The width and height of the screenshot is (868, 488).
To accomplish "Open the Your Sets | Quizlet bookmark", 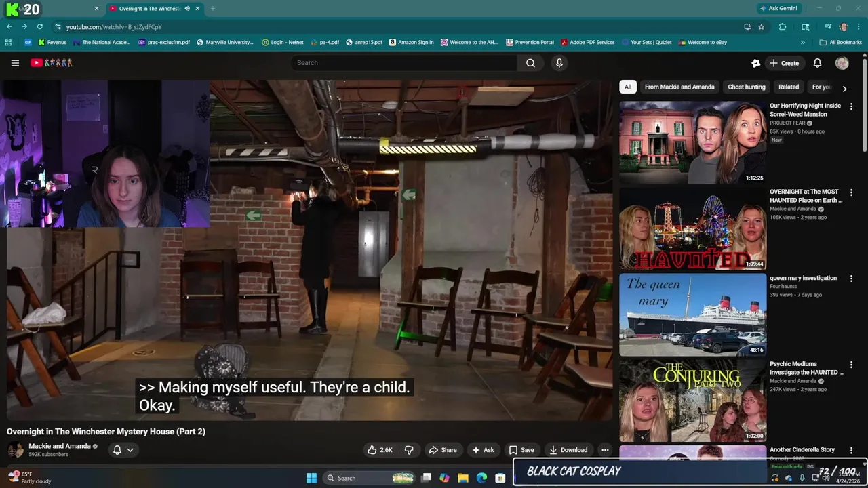I will point(646,42).
